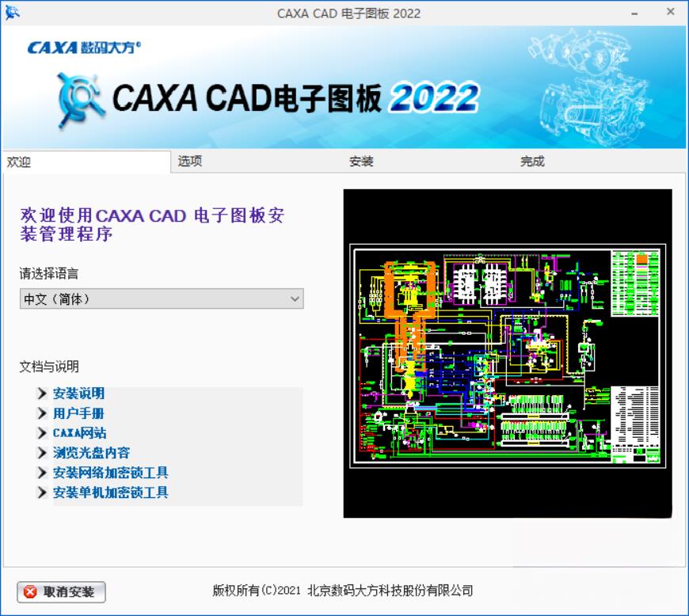Launch 安装网络加密锁工具 link
This screenshot has height=616, width=689.
110,473
